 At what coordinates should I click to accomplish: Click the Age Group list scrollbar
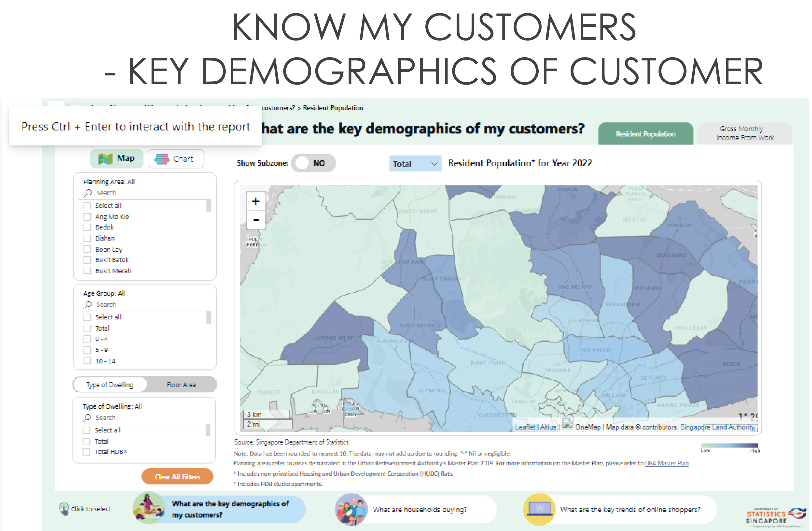click(208, 317)
